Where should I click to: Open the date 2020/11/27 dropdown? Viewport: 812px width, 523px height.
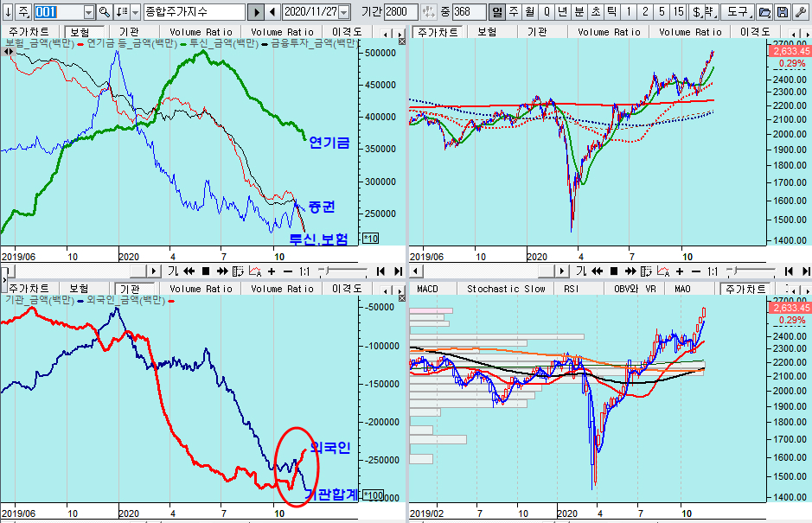pyautogui.click(x=344, y=12)
